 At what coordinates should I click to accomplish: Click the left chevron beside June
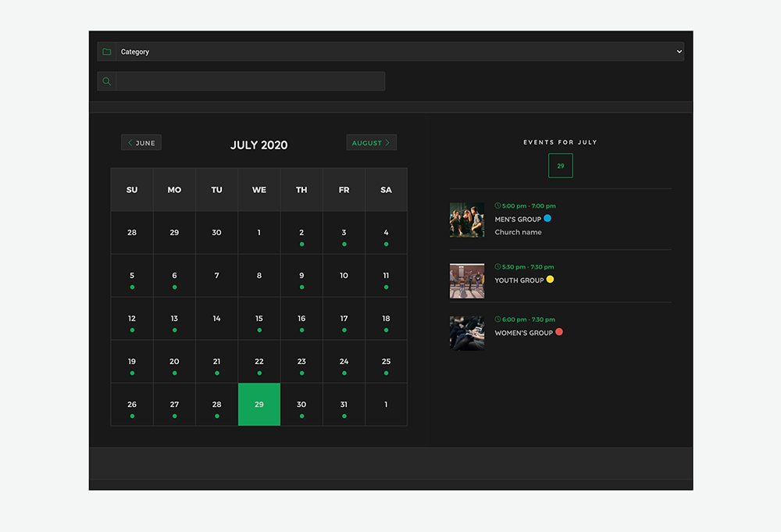point(130,143)
